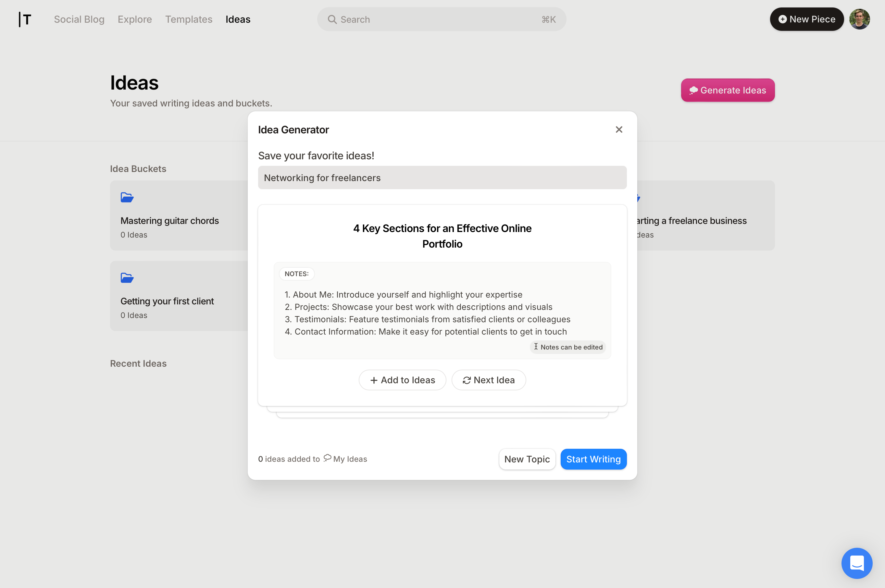This screenshot has height=588, width=885.
Task: Click the Mastering guitar chords folder icon
Action: (x=127, y=197)
